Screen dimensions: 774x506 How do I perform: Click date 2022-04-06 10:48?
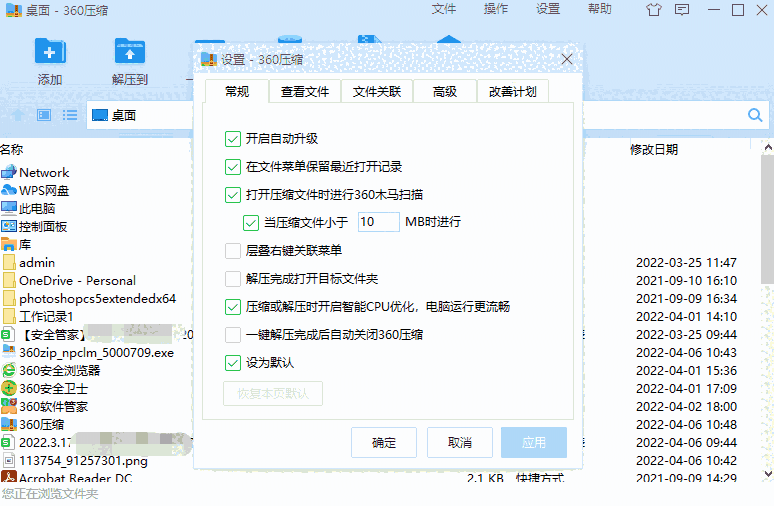[x=686, y=425]
